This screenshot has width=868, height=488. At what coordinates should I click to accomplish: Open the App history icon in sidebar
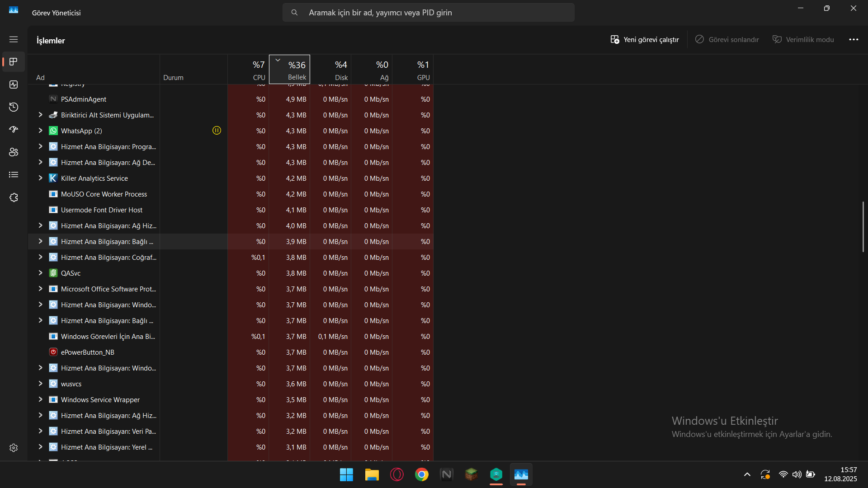[x=14, y=107]
